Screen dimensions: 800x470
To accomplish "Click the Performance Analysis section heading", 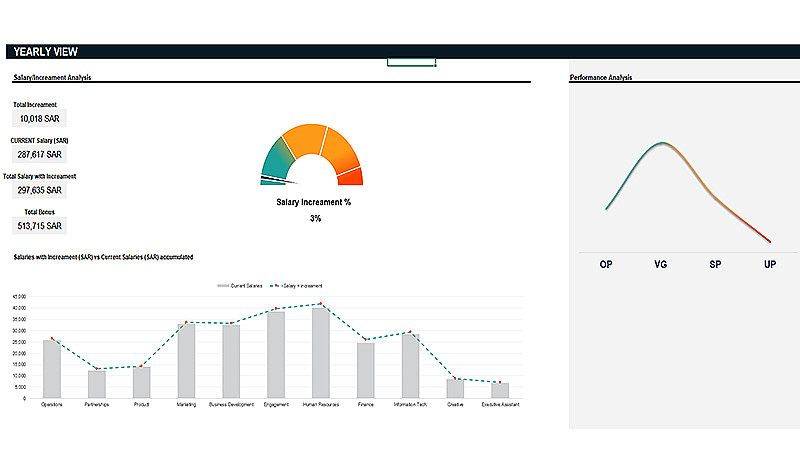I will pyautogui.click(x=601, y=77).
